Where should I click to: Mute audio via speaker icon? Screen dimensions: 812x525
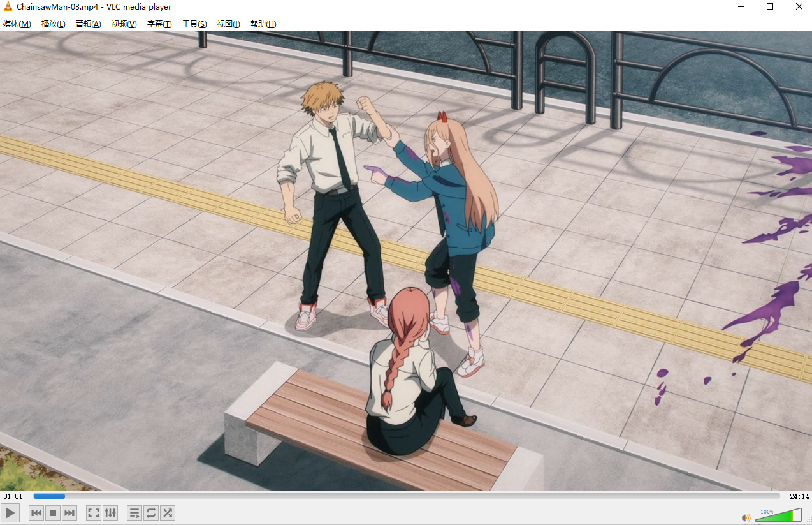tap(746, 517)
